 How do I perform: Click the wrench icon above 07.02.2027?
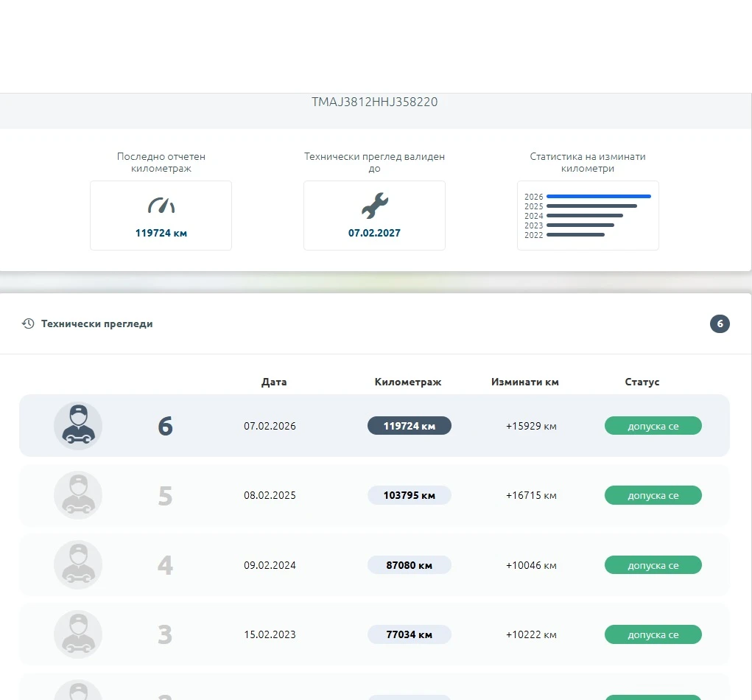375,206
